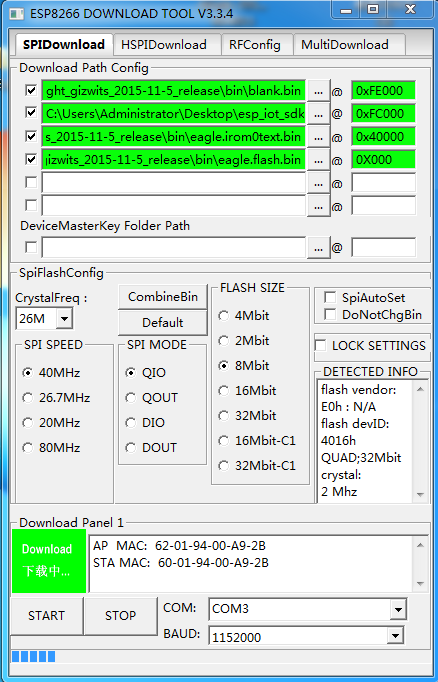Click browse button for DeviceMasterKey folder path
This screenshot has height=682, width=438.
[x=318, y=248]
